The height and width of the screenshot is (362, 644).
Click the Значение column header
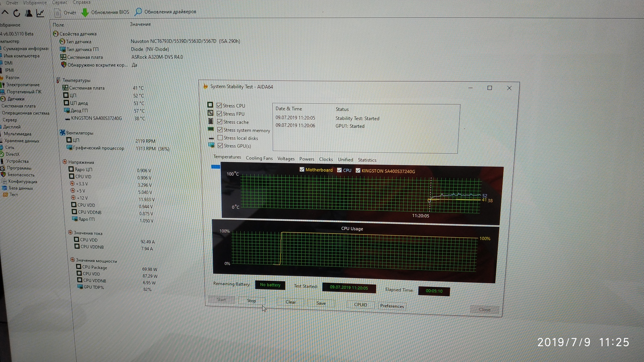[140, 24]
